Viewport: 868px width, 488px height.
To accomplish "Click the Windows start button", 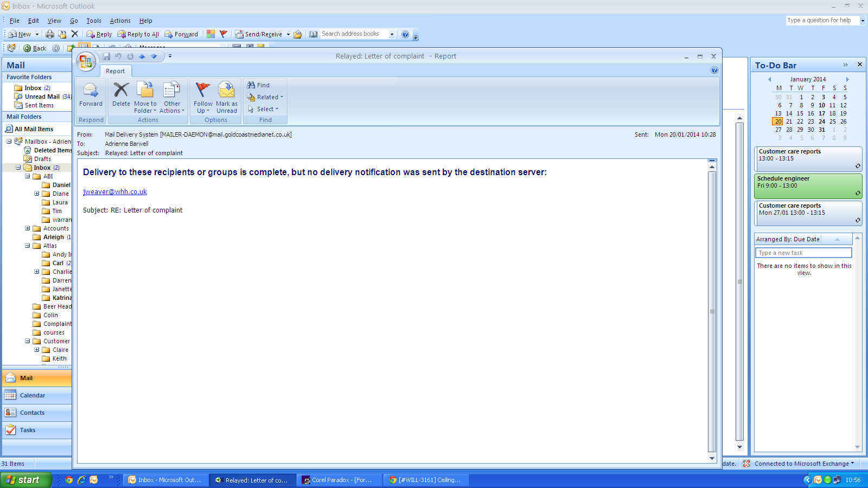I will click(26, 480).
